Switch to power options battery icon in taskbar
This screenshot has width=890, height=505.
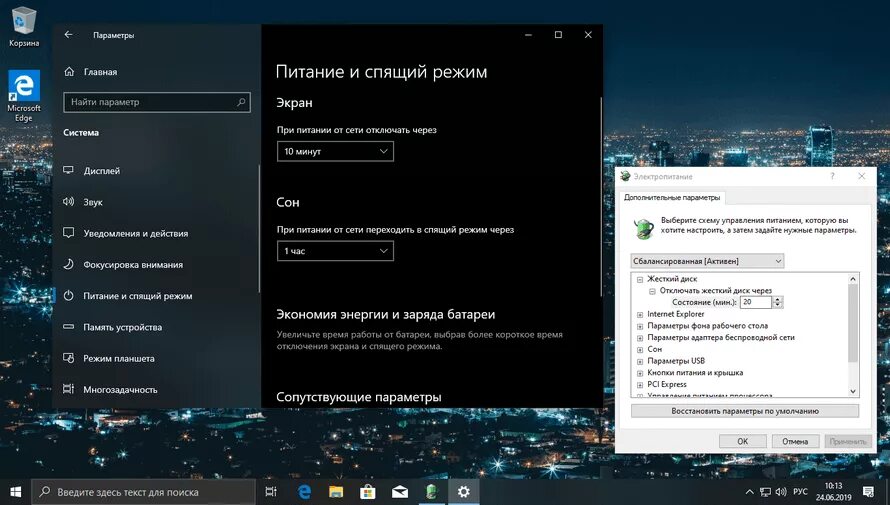(x=432, y=492)
